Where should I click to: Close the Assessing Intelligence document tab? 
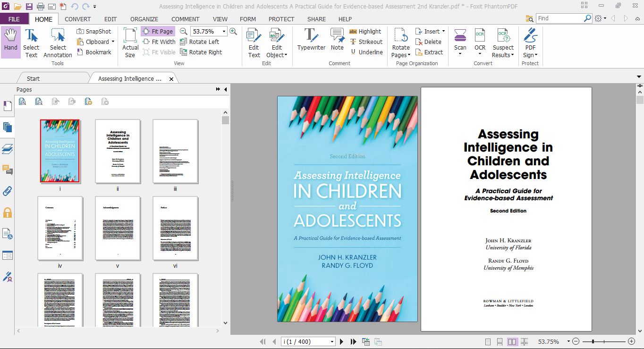coord(171,79)
